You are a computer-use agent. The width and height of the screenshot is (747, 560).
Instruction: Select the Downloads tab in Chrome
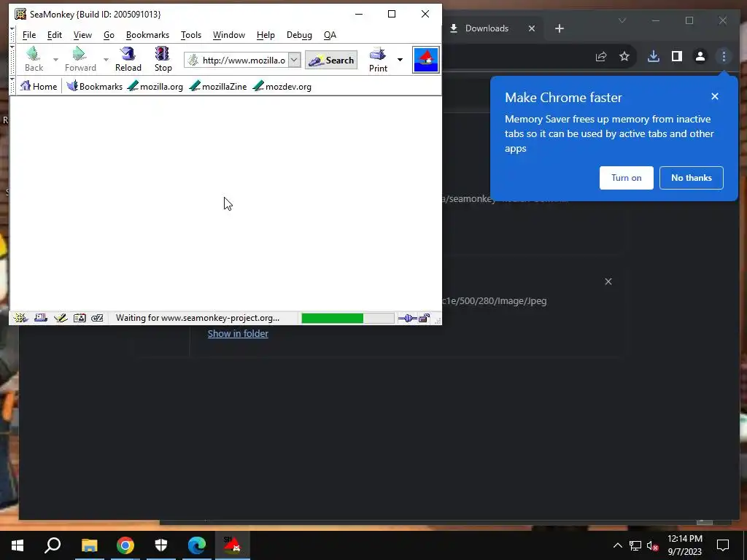486,28
